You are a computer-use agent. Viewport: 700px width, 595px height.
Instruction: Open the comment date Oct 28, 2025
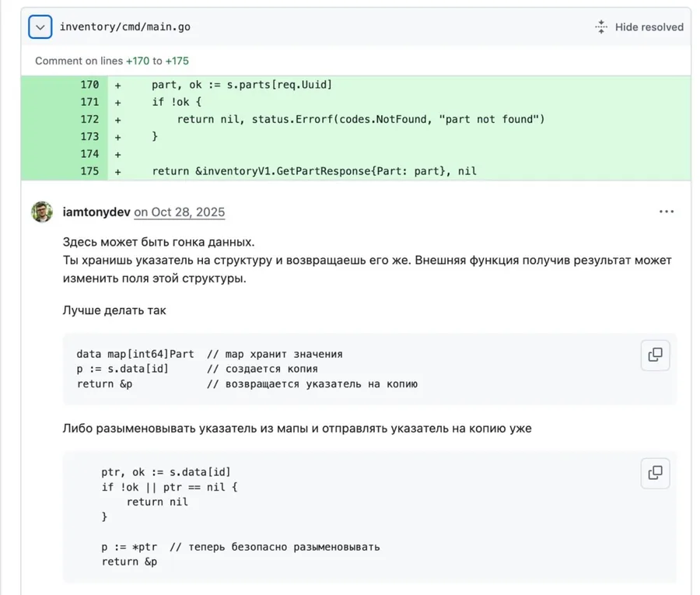click(180, 212)
